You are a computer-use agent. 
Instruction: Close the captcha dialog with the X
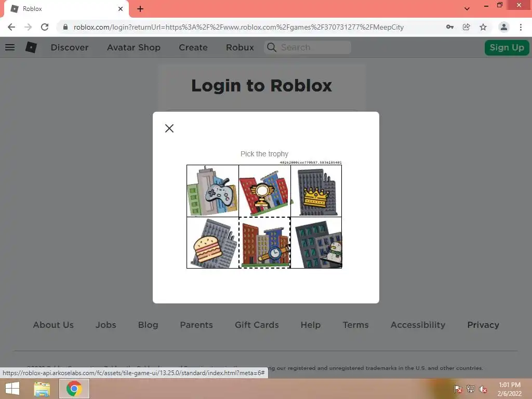(169, 128)
